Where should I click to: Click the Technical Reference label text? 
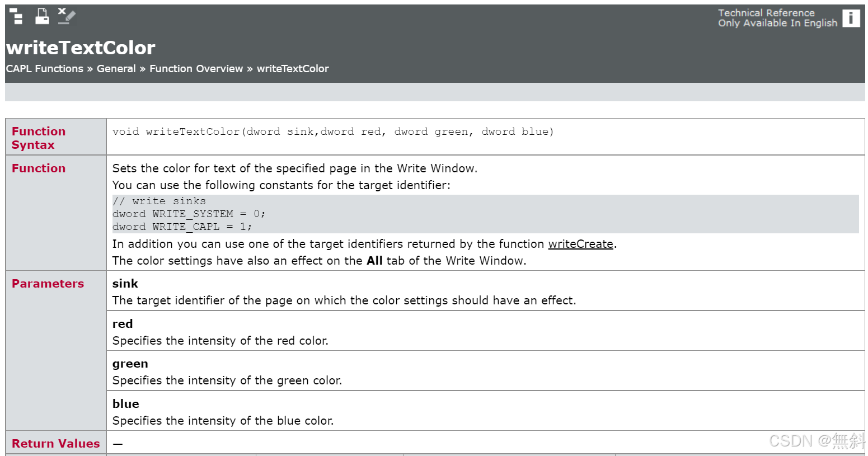coord(766,12)
